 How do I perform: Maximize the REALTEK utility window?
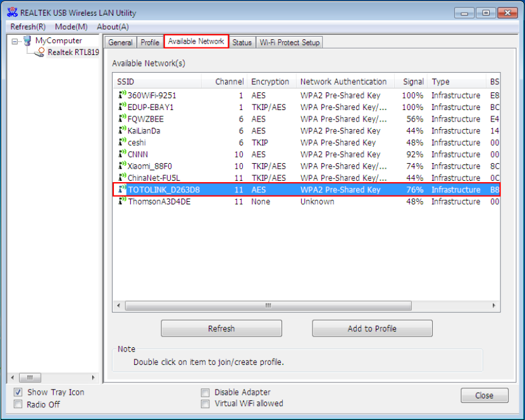tap(486, 13)
